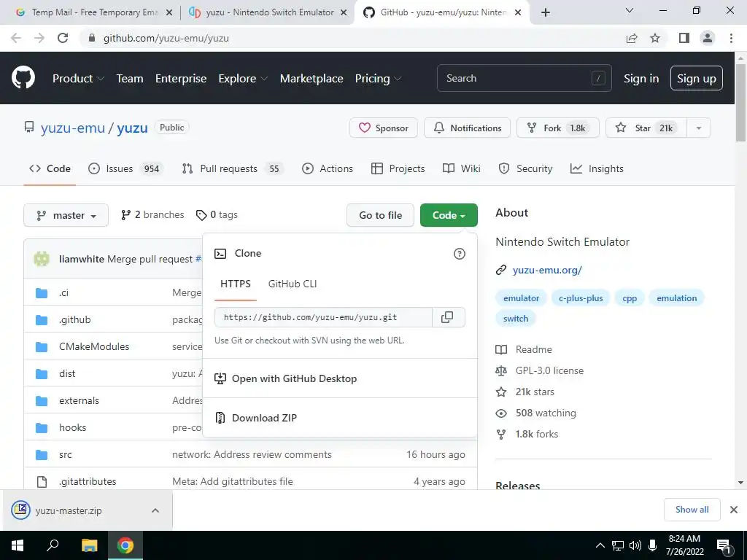The height and width of the screenshot is (560, 747).
Task: Click the clone URL text field
Action: 323,317
